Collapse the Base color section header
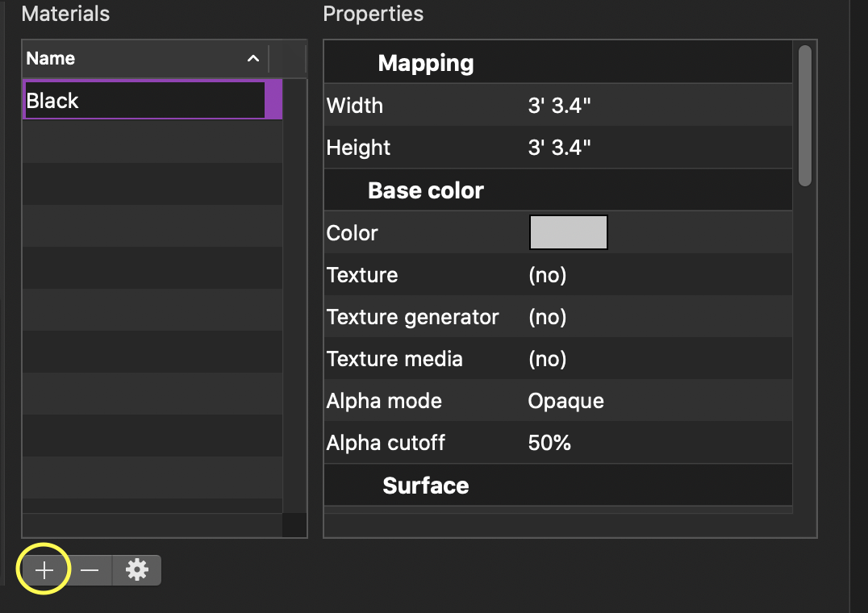The image size is (868, 613). click(558, 190)
